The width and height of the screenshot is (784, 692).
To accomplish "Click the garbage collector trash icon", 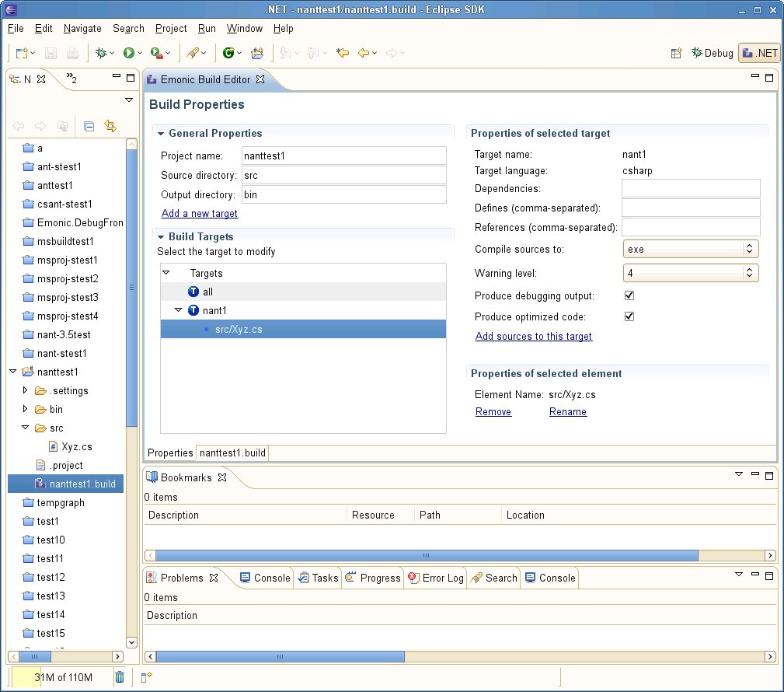I will point(120,677).
